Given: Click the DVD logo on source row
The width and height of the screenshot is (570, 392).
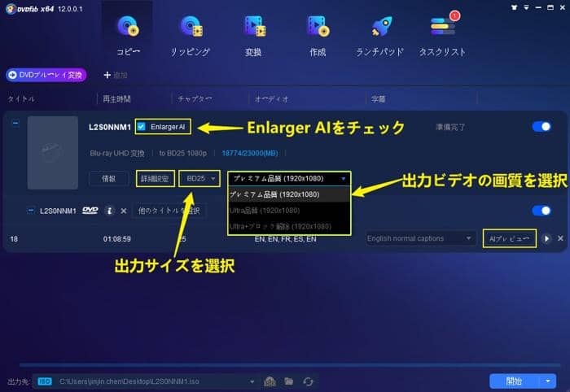Looking at the screenshot, I should pyautogui.click(x=90, y=211).
